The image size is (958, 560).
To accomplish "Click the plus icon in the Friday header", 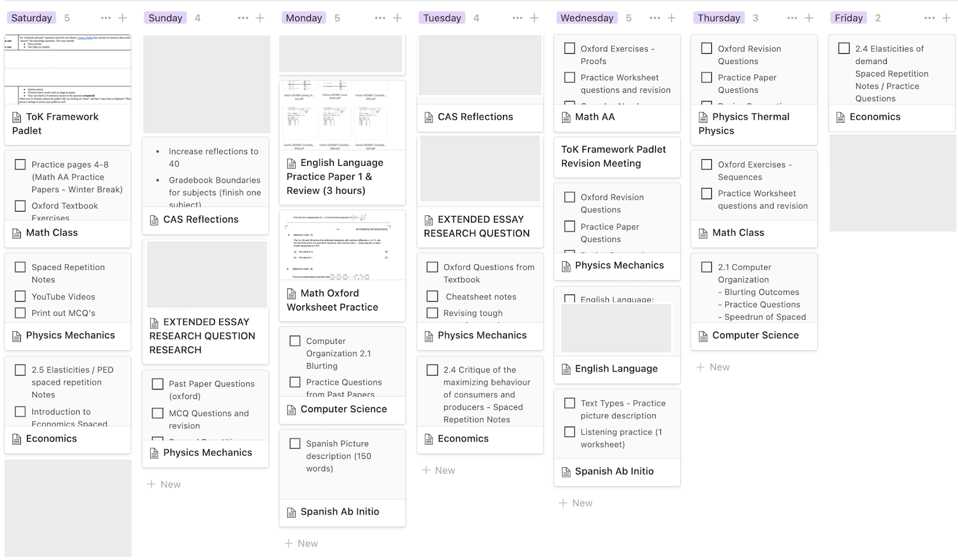I will tap(946, 18).
